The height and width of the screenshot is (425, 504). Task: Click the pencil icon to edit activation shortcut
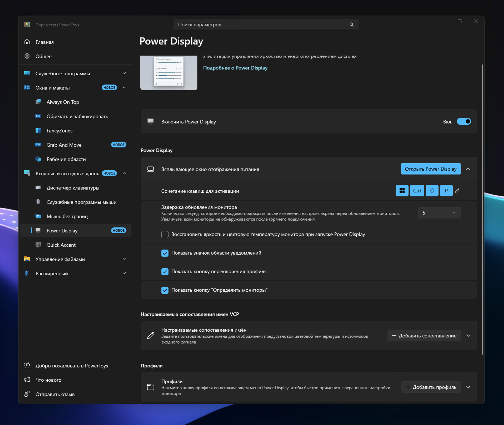[x=457, y=191]
